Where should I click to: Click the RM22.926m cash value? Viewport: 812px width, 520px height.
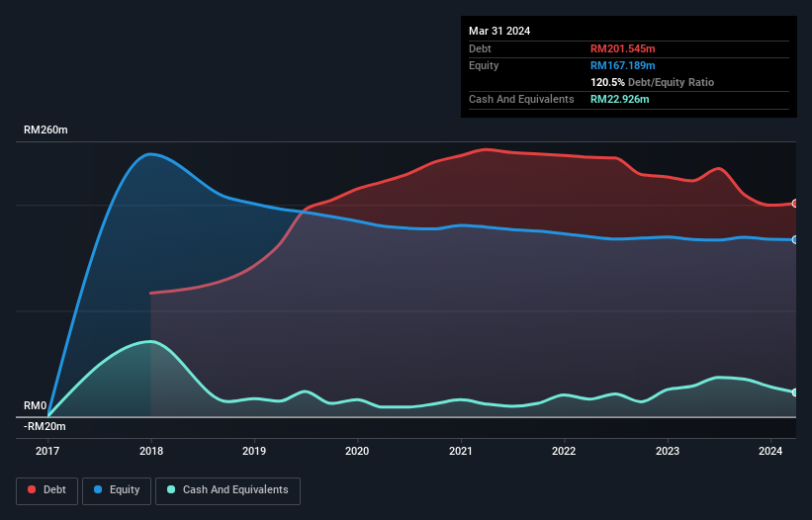(619, 99)
